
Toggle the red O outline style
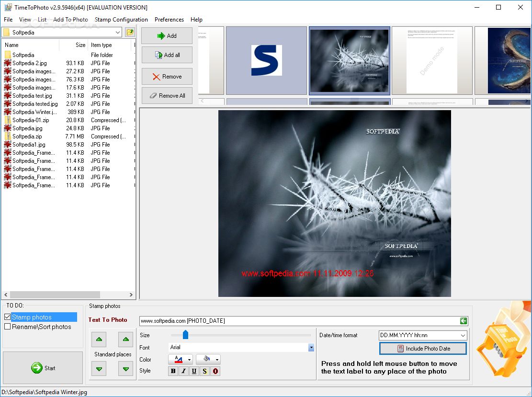click(215, 371)
